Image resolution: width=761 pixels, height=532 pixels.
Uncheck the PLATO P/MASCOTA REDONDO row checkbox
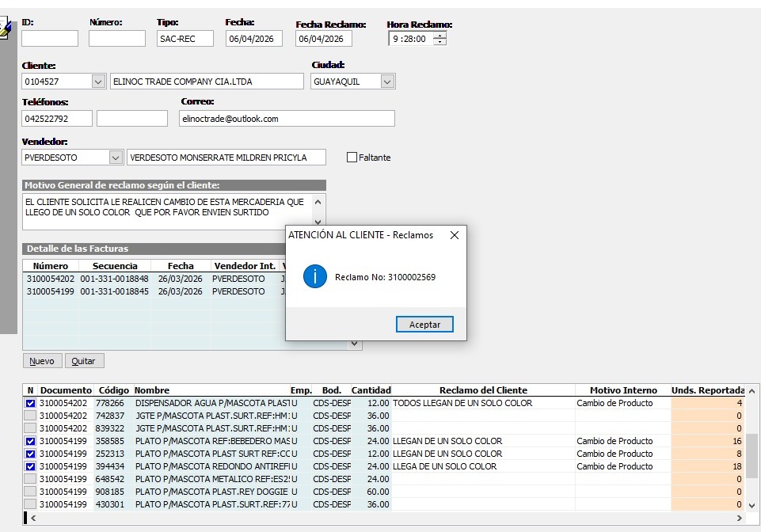[31, 466]
